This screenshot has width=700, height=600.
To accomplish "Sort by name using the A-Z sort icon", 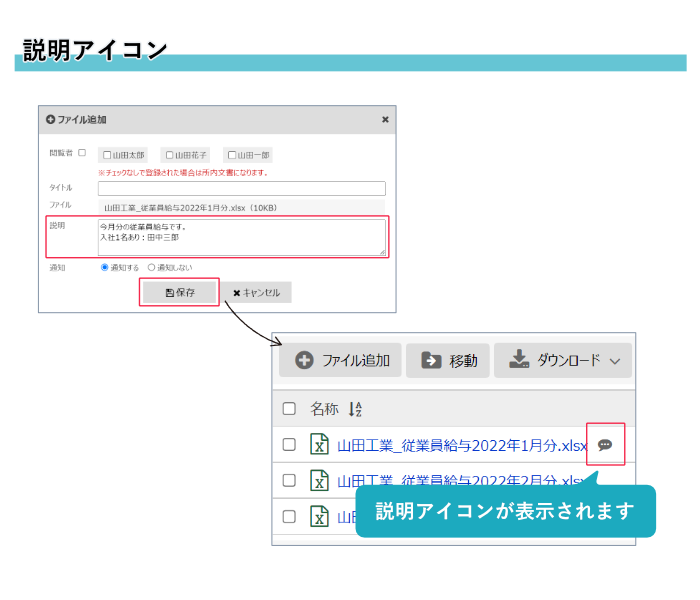I will click(x=355, y=409).
